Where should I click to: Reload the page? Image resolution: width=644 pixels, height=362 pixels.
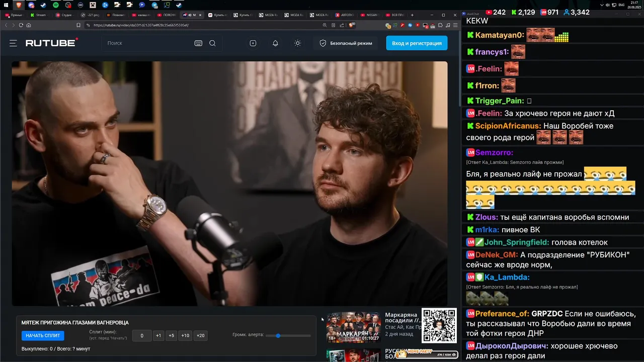pos(21,25)
